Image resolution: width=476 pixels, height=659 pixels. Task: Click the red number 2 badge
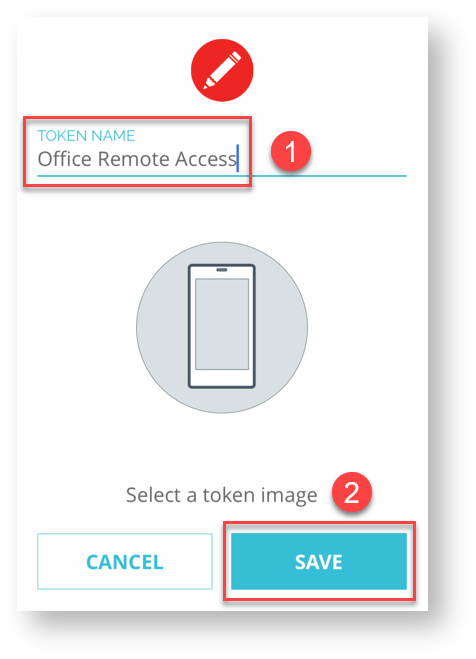pyautogui.click(x=351, y=492)
